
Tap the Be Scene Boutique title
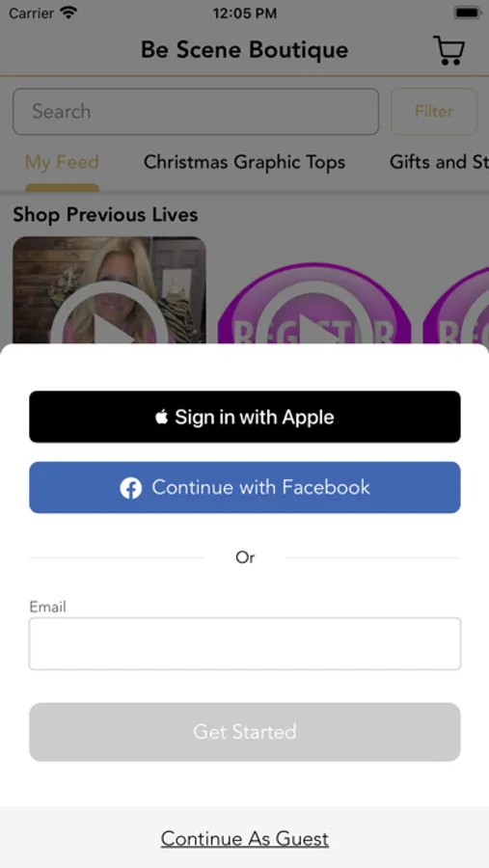(245, 50)
